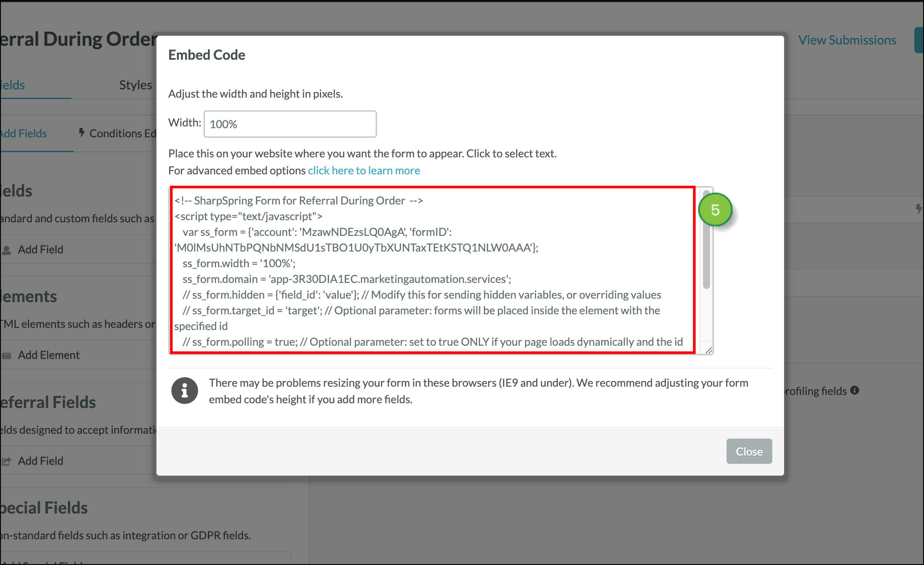
Task: Open View Submissions link in background page
Action: (x=847, y=40)
